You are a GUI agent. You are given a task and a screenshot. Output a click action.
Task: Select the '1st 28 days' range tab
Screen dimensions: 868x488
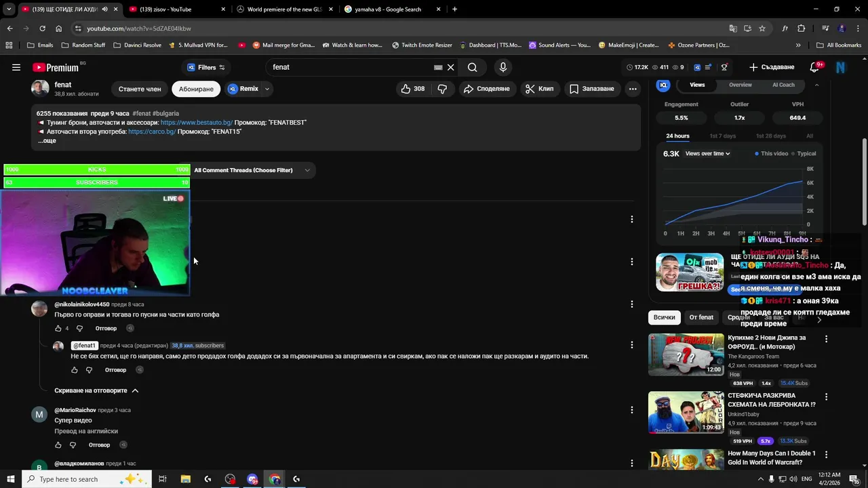[771, 136]
